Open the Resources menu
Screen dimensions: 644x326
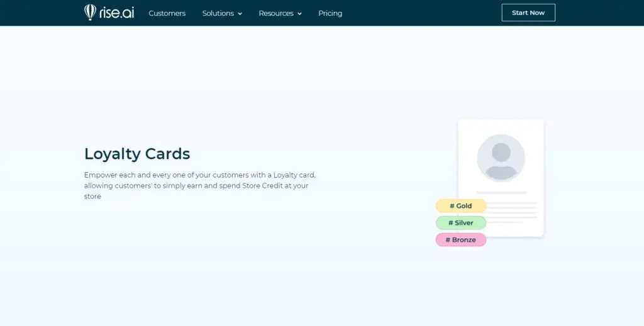pyautogui.click(x=275, y=13)
